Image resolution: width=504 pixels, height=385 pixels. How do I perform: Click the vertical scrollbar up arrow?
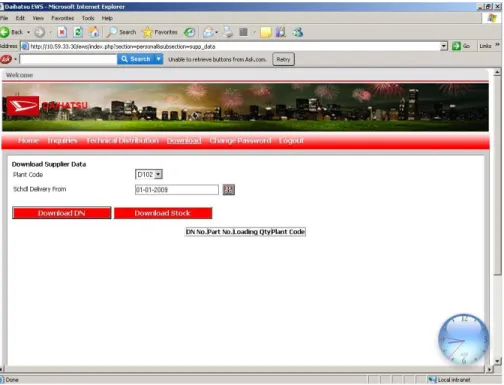click(497, 72)
